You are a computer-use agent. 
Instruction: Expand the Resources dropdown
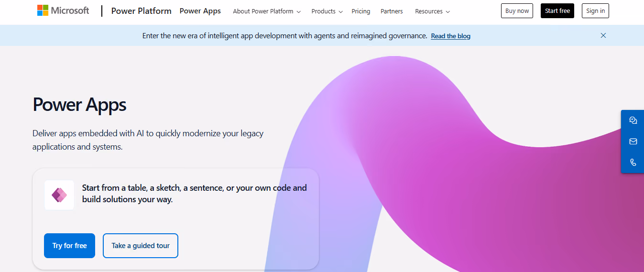(432, 11)
